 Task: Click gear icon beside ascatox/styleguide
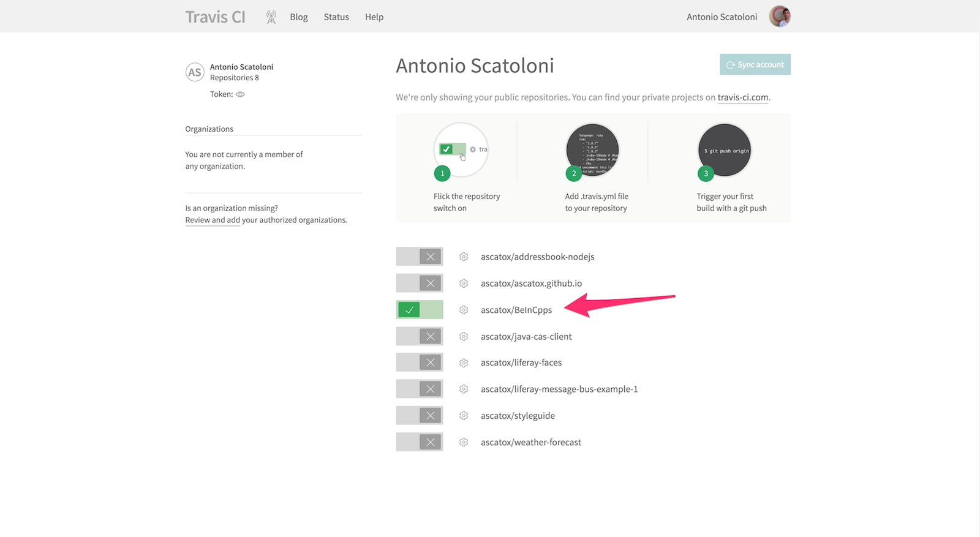click(464, 416)
